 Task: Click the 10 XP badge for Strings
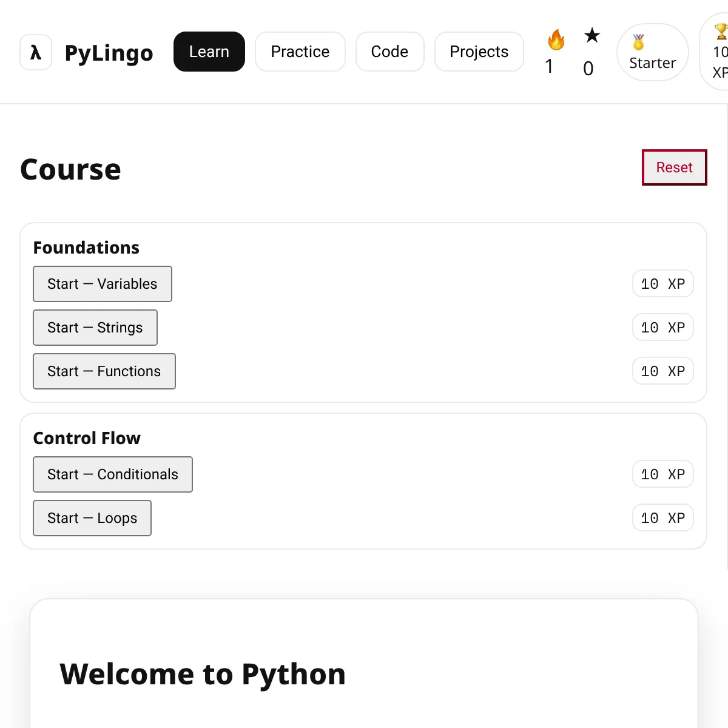point(663,328)
